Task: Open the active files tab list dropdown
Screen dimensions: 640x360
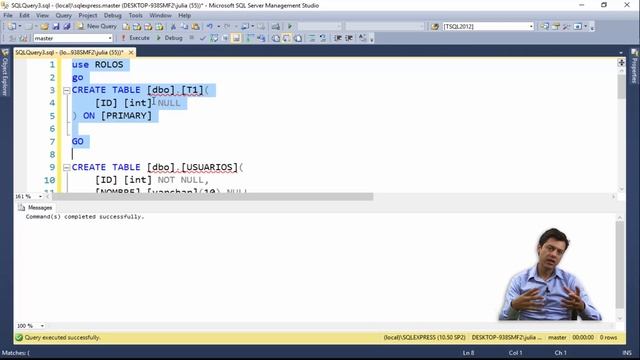Action: point(621,53)
